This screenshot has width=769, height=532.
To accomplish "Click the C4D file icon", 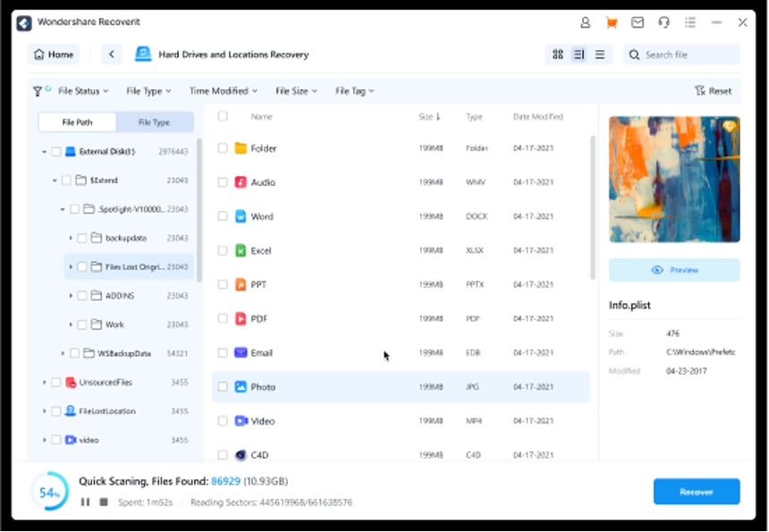I will coord(241,455).
